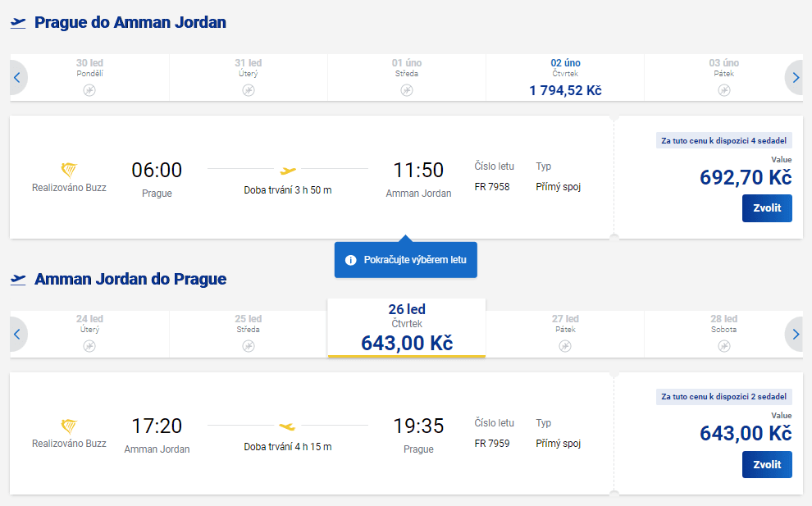Choose the 27 led Pátek date

[x=565, y=334]
